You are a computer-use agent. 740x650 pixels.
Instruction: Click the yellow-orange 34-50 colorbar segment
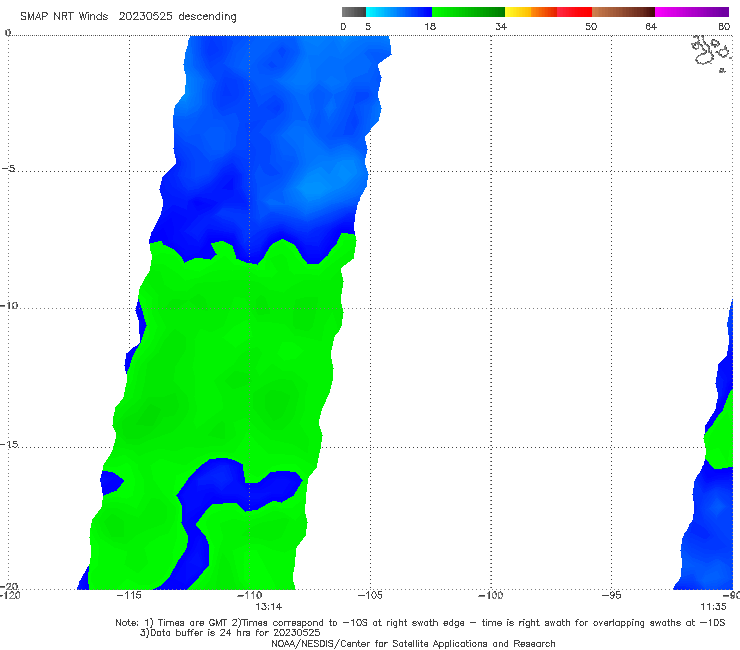tap(548, 12)
